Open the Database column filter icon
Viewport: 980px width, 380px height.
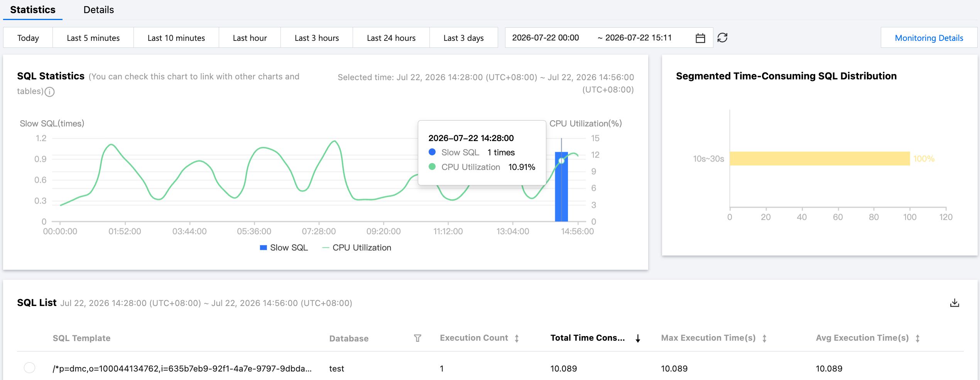click(x=417, y=338)
